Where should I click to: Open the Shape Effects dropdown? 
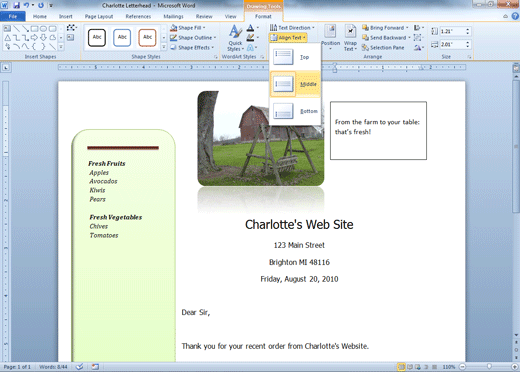click(x=192, y=48)
